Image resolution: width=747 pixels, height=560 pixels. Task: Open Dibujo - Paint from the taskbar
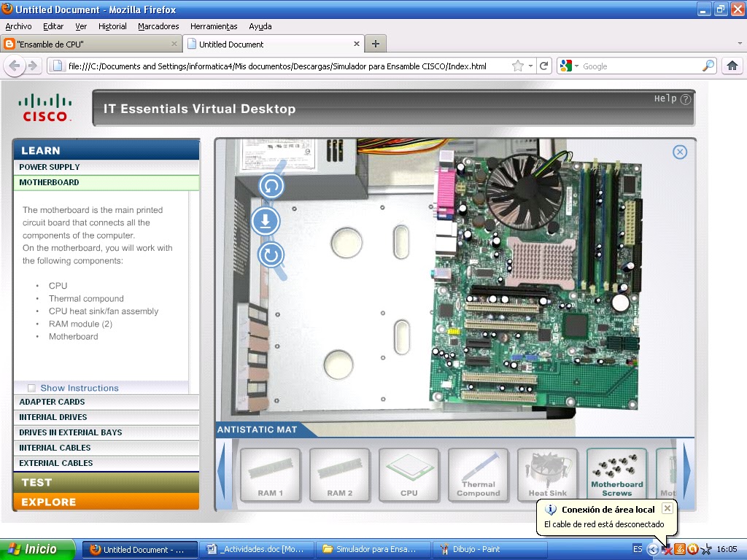coord(490,549)
